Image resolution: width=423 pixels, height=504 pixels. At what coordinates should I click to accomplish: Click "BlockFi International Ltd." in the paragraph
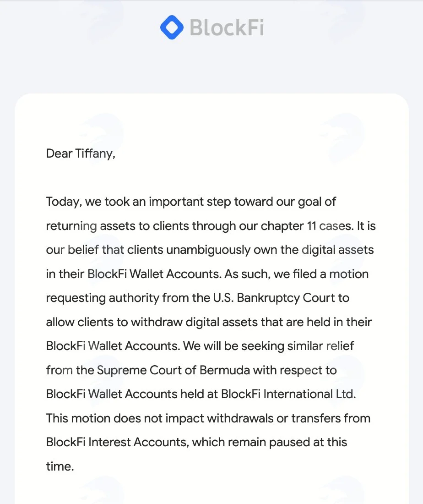tap(288, 394)
